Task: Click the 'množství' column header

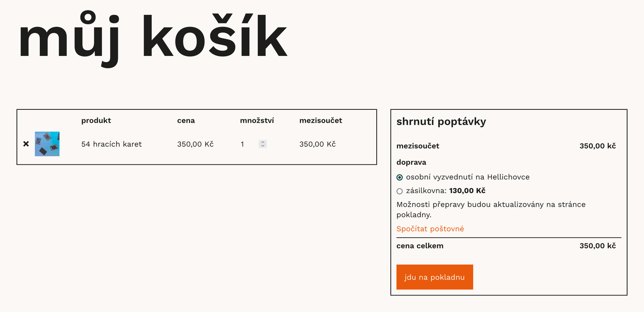Action: coord(256,120)
